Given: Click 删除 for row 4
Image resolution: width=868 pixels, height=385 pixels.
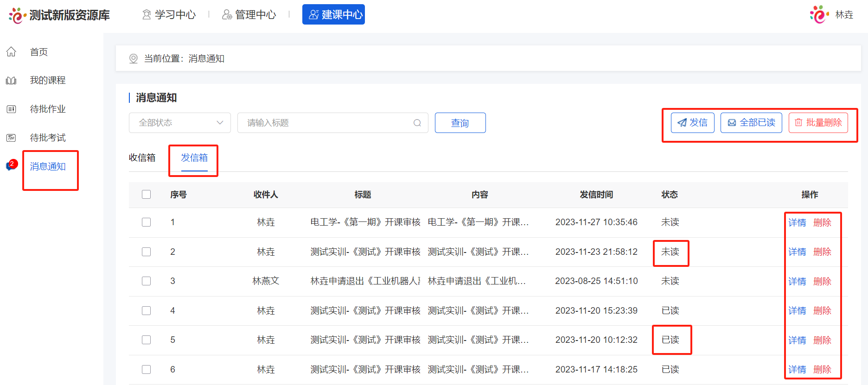Looking at the screenshot, I should click(822, 311).
